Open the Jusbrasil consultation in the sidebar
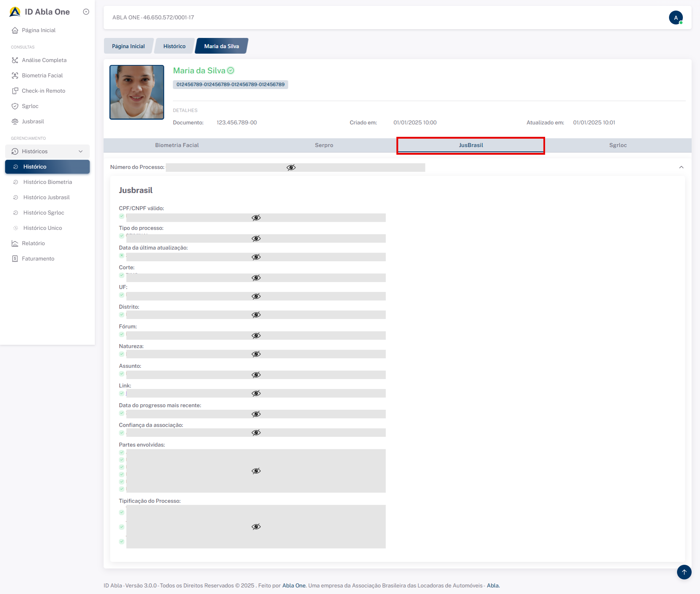 (33, 121)
